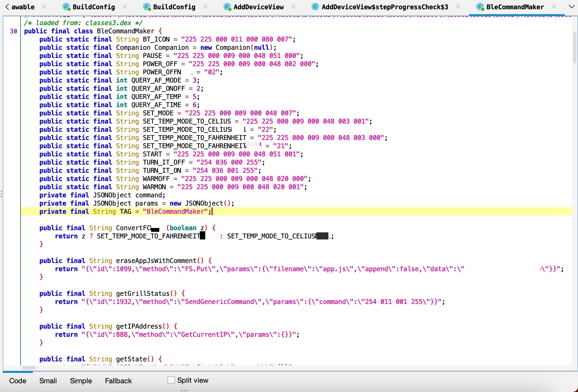Click the class icon on first BuildConfig tab
The image size is (578, 392).
pos(67,7)
